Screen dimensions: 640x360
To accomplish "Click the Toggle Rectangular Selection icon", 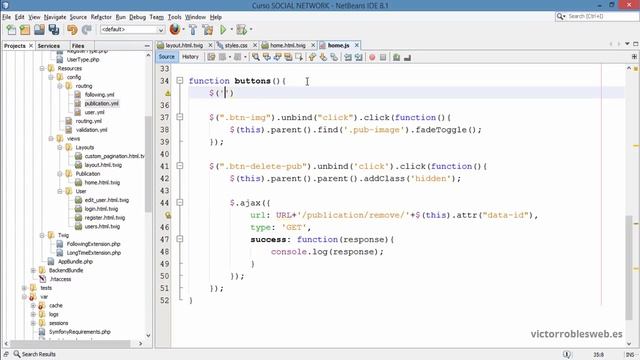I will click(x=299, y=57).
